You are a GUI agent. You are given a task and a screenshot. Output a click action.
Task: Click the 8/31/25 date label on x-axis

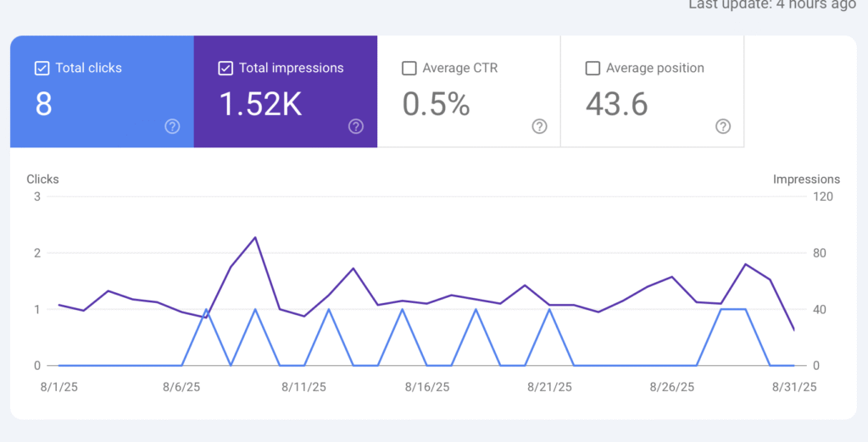pos(794,387)
